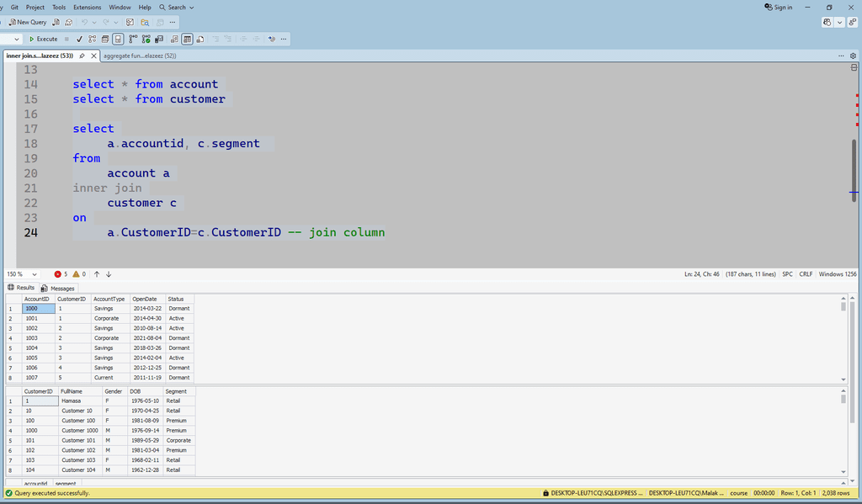Parse the query with the checkmark icon
Screen dimensions: 862x504
pos(79,39)
